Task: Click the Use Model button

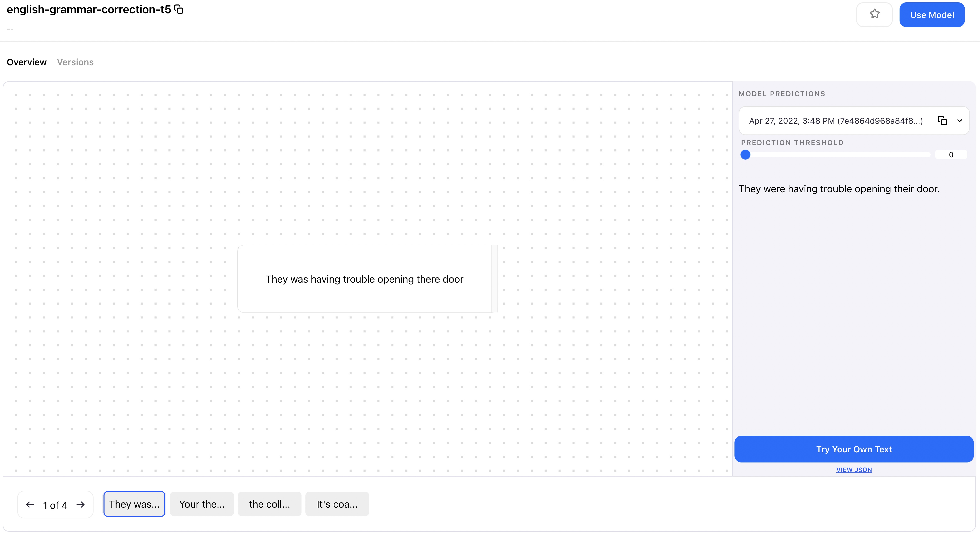Action: 932,15
